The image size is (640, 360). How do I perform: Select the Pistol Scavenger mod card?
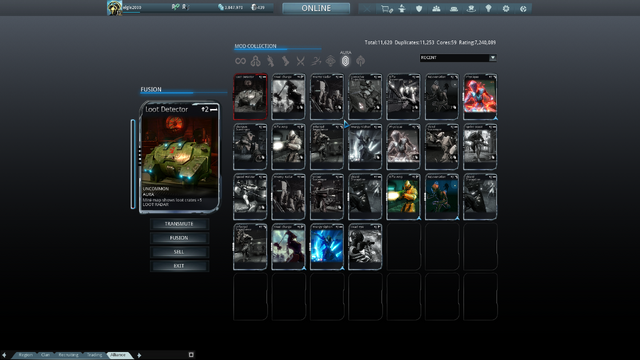coord(442,147)
